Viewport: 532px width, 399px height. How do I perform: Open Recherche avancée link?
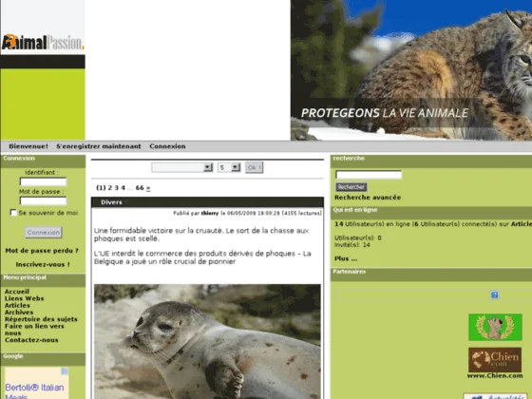pyautogui.click(x=368, y=198)
